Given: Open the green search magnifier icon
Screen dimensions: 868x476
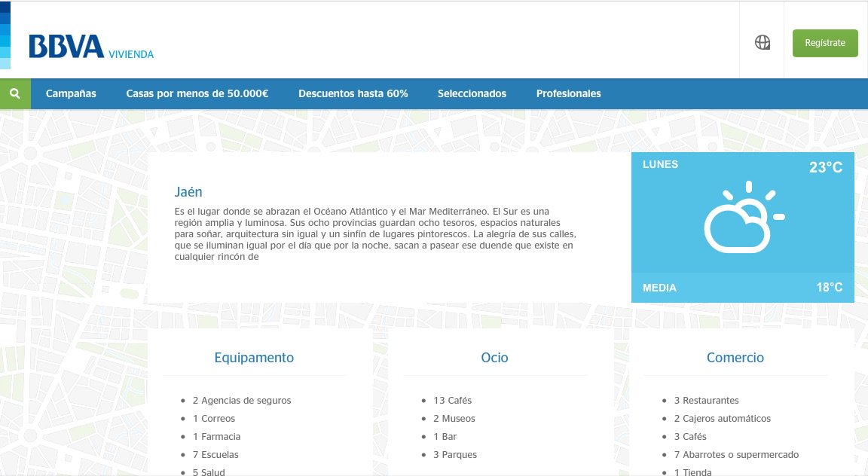Looking at the screenshot, I should pyautogui.click(x=15, y=93).
